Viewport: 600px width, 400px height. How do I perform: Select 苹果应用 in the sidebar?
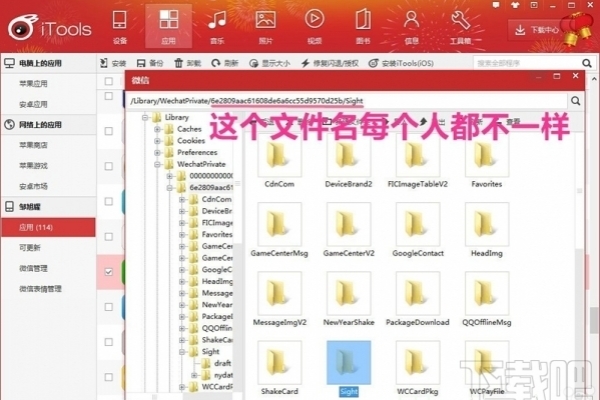[x=33, y=84]
